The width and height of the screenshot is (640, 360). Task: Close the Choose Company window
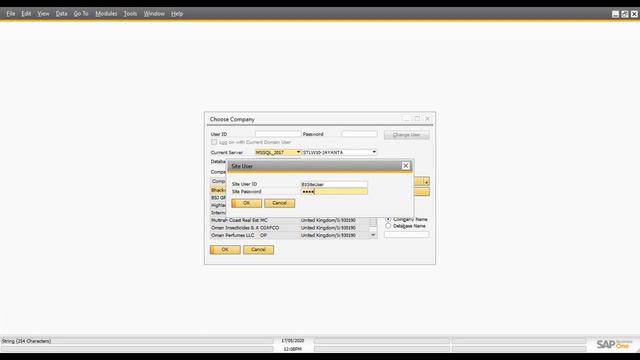pyautogui.click(x=427, y=118)
